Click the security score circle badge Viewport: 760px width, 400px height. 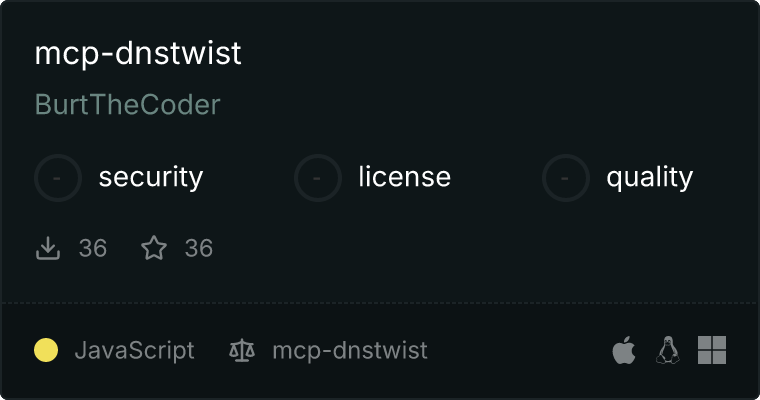(x=58, y=178)
